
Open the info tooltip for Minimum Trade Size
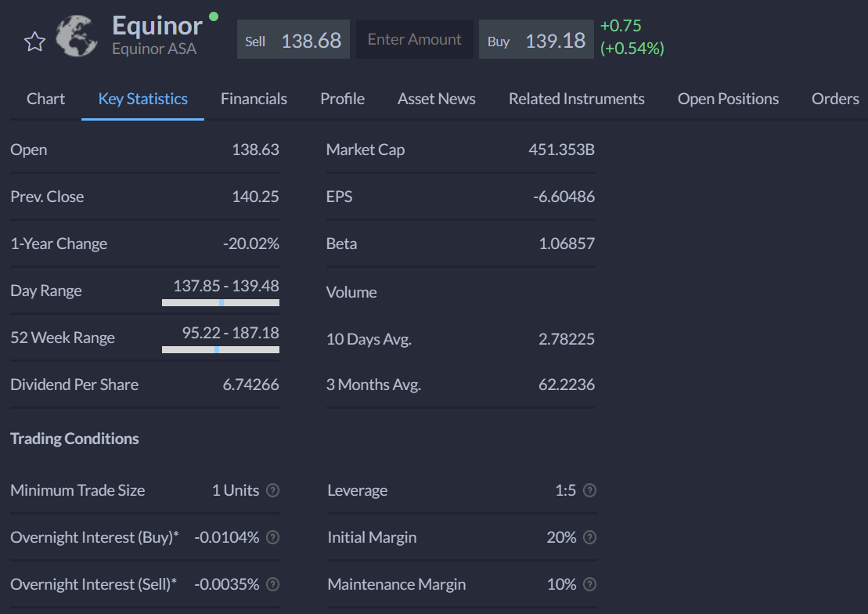point(272,490)
